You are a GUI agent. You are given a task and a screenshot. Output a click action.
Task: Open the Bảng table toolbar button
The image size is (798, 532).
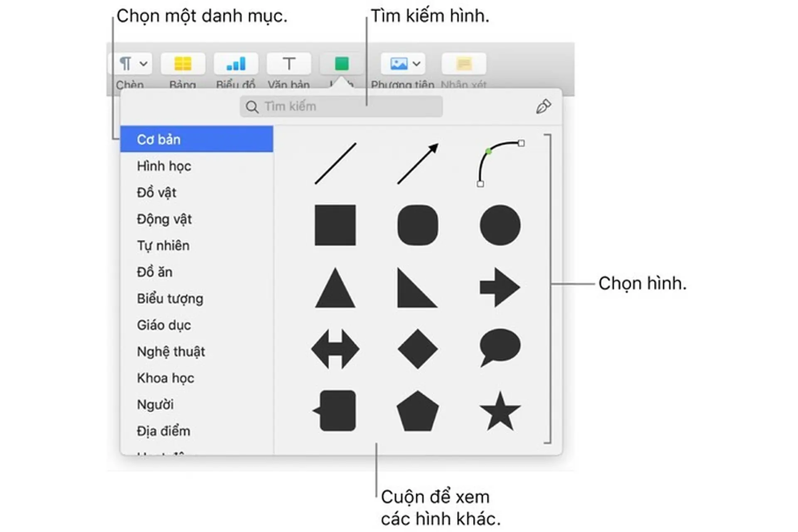(183, 64)
